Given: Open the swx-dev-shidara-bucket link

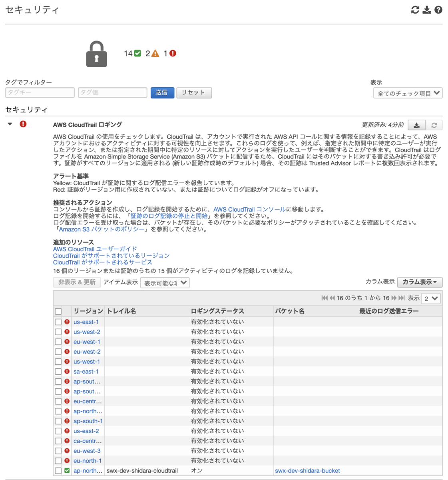Looking at the screenshot, I should (307, 470).
